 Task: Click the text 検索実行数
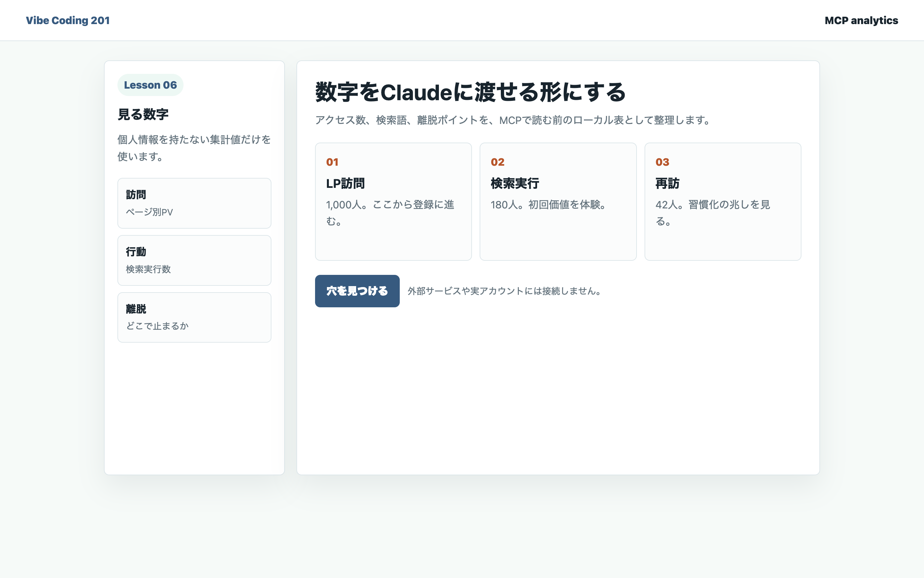(148, 269)
